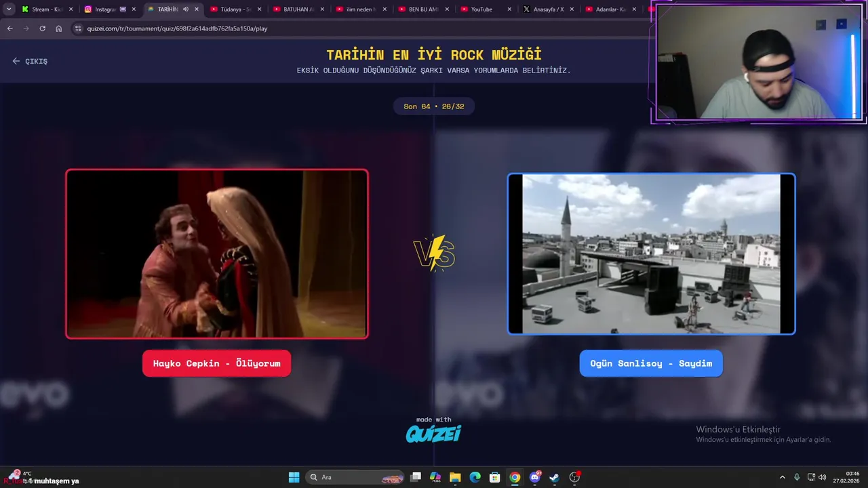Close the Stream - Kick tab
Viewport: 868px width, 488px height.
71,9
